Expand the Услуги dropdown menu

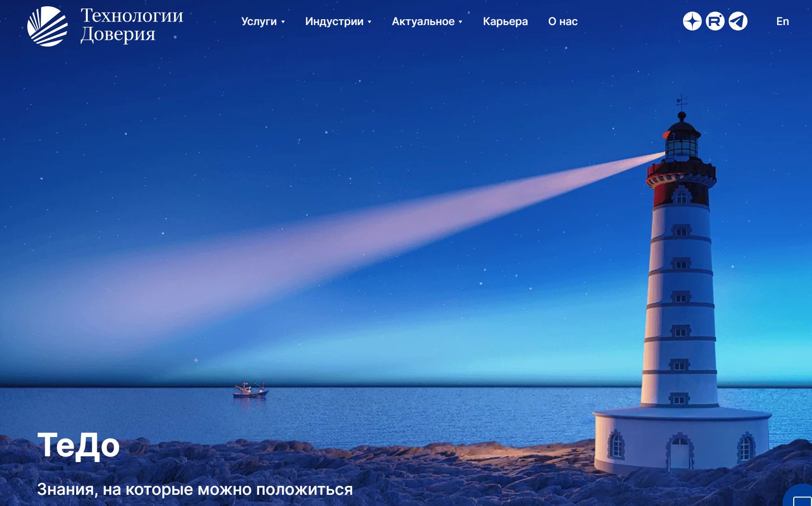(263, 21)
